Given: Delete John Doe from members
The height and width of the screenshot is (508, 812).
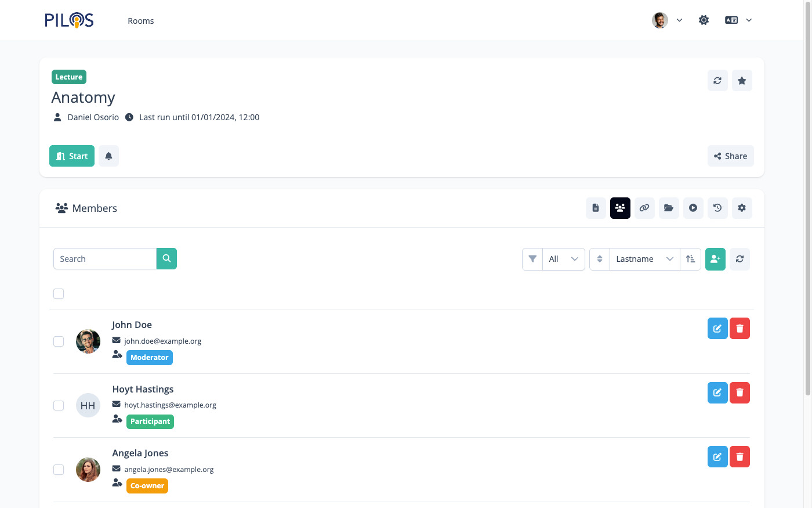Looking at the screenshot, I should click(x=739, y=329).
